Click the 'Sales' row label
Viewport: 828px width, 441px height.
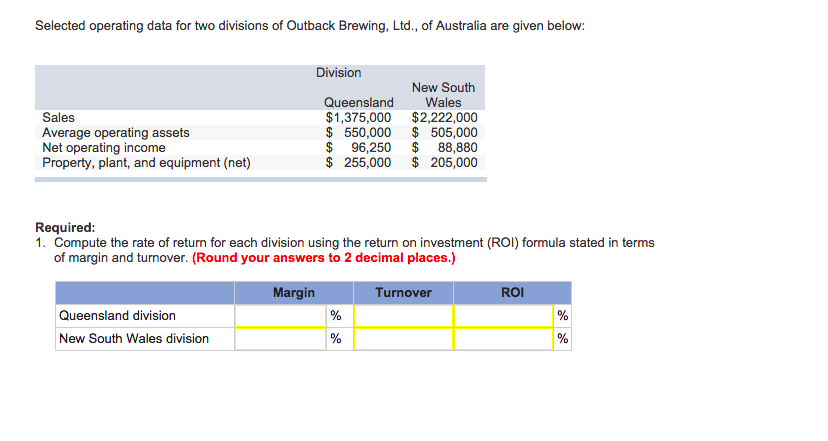click(x=58, y=117)
